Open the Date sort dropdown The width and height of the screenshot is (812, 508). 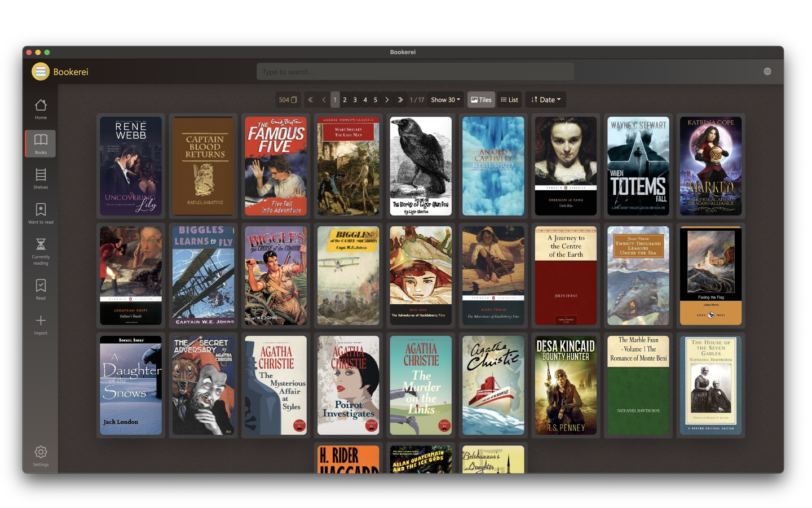(546, 100)
